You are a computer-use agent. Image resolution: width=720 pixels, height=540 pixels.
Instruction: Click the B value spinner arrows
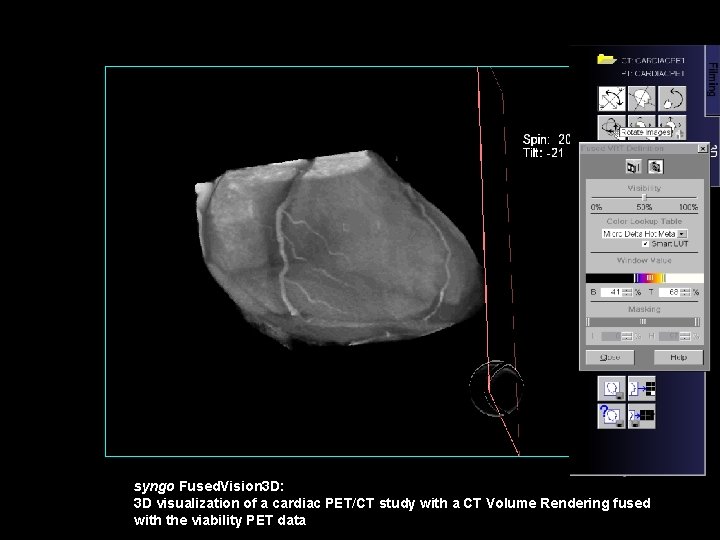[627, 292]
